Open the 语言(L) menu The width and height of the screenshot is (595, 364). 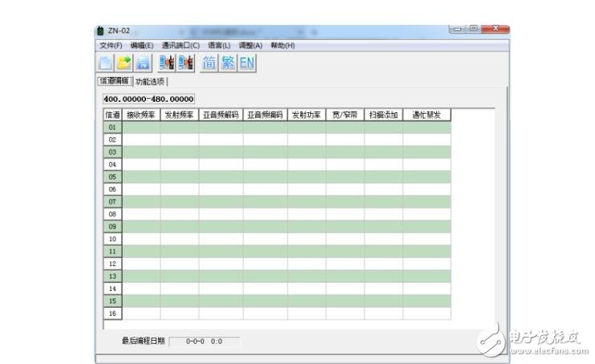(219, 46)
